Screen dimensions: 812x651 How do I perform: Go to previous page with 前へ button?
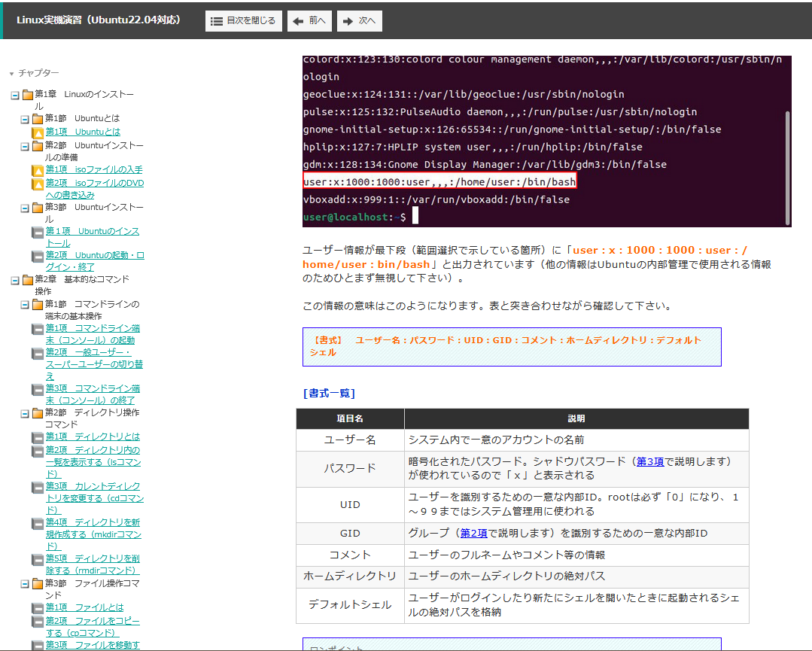309,21
